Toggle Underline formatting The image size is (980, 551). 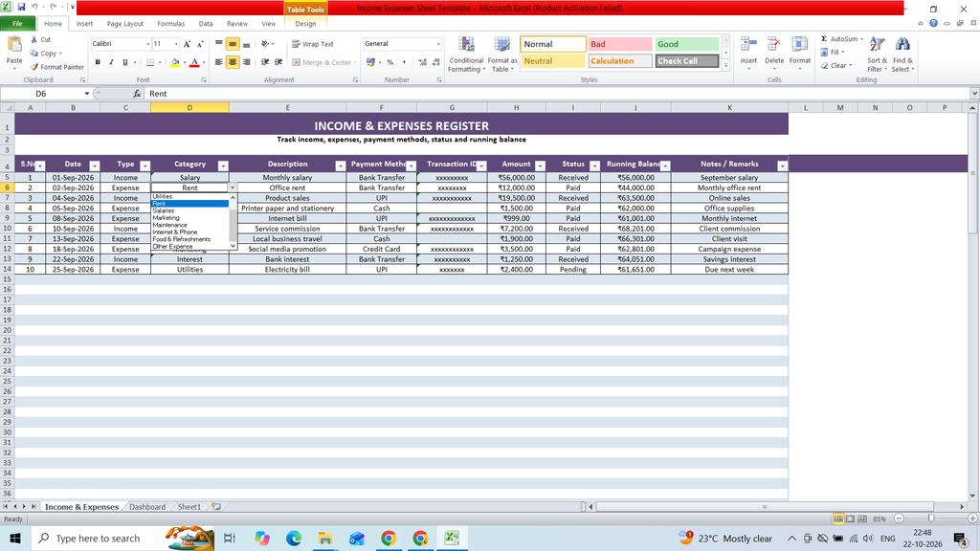[125, 62]
